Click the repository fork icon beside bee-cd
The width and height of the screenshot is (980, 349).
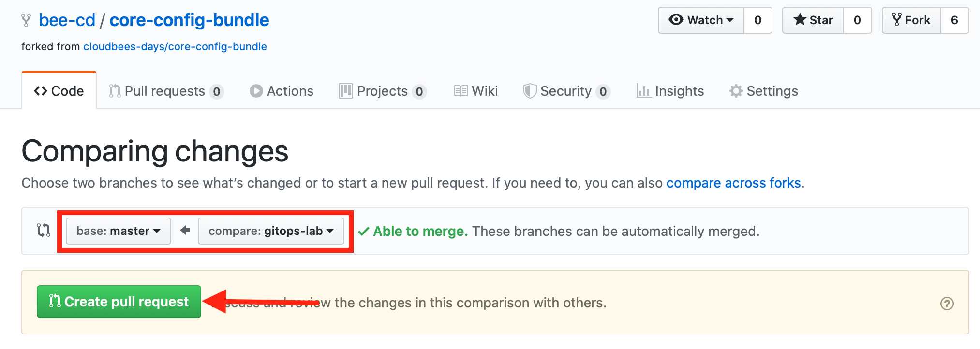coord(26,20)
